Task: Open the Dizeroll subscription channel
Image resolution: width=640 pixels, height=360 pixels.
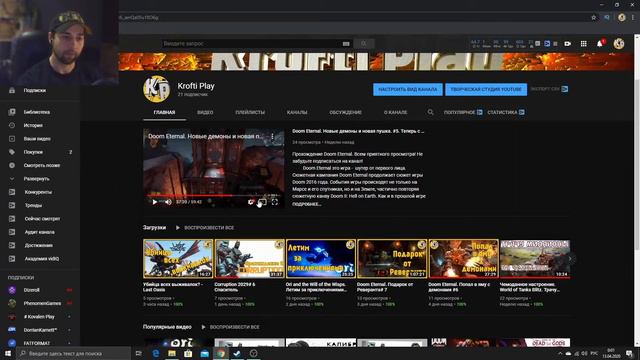Action: click(31, 290)
